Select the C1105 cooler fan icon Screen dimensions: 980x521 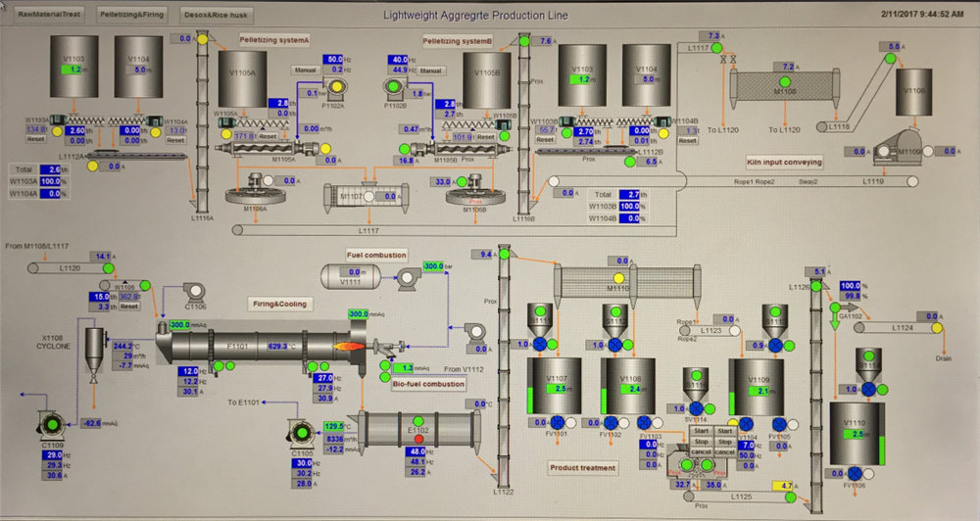[303, 433]
